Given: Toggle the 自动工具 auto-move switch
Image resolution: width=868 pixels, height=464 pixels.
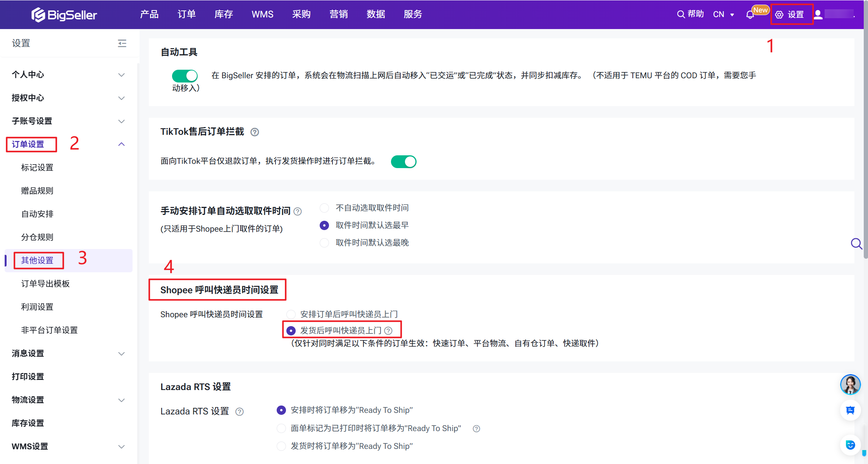Looking at the screenshot, I should [185, 76].
